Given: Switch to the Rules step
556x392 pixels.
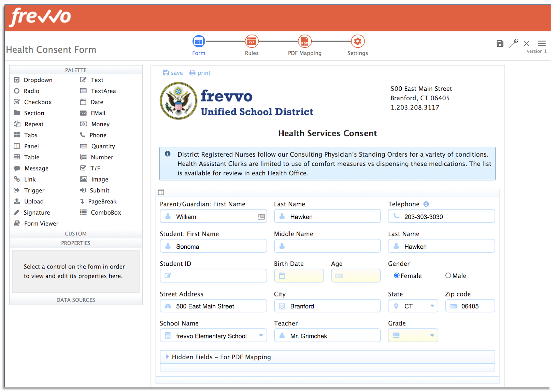Looking at the screenshot, I should [x=252, y=45].
